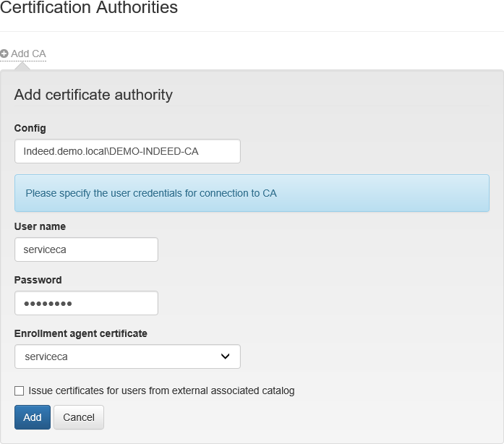Click the User name label
504x444 pixels.
pos(40,226)
